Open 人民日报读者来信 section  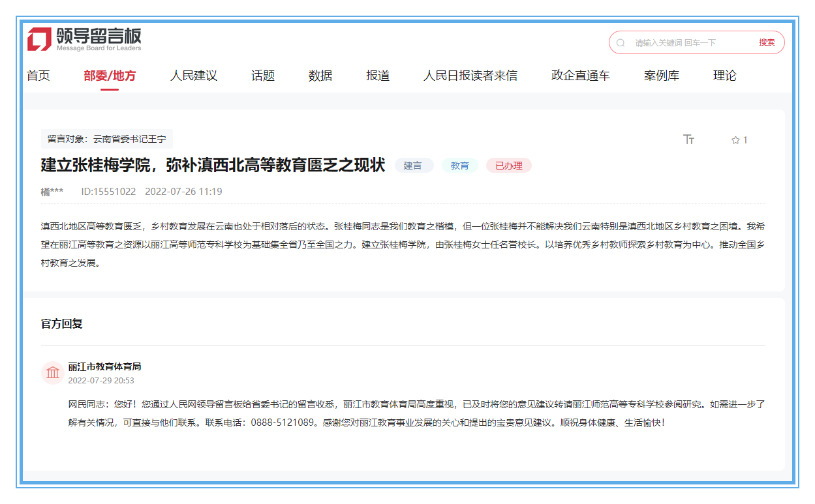(x=470, y=76)
